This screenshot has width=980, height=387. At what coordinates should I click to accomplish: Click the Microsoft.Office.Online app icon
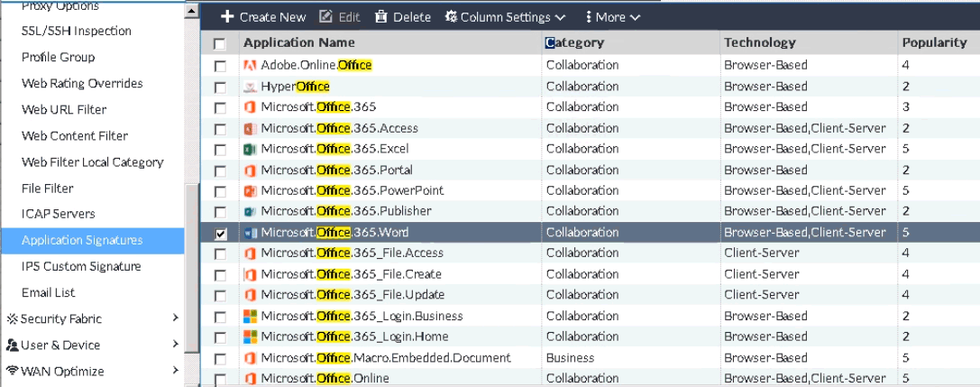point(250,379)
